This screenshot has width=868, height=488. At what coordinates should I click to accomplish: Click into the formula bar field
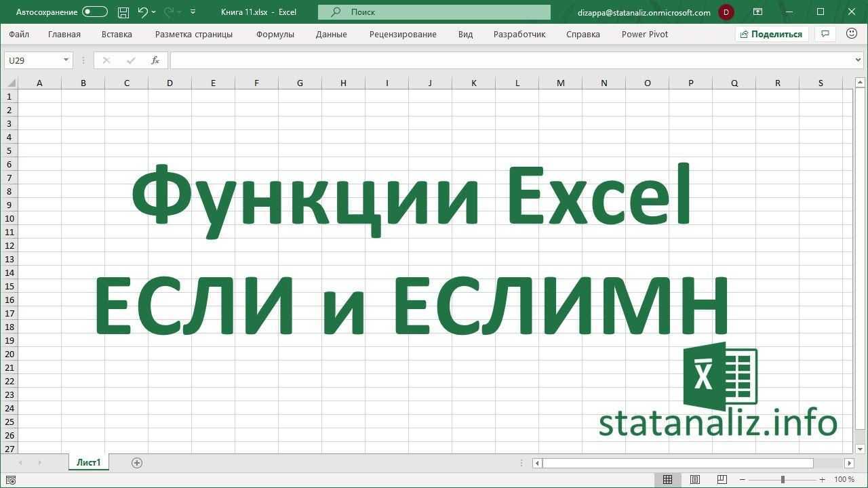point(511,60)
